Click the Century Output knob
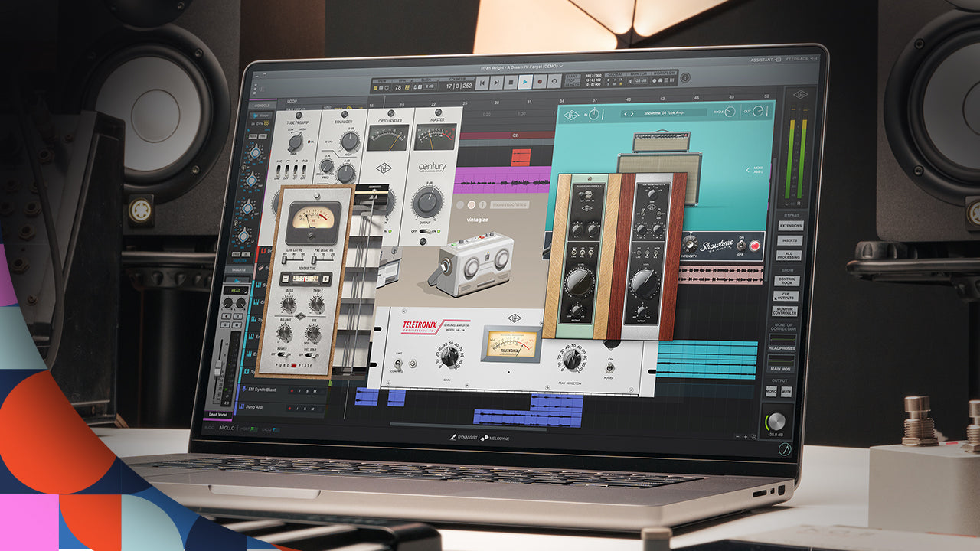The width and height of the screenshot is (980, 551). (430, 202)
